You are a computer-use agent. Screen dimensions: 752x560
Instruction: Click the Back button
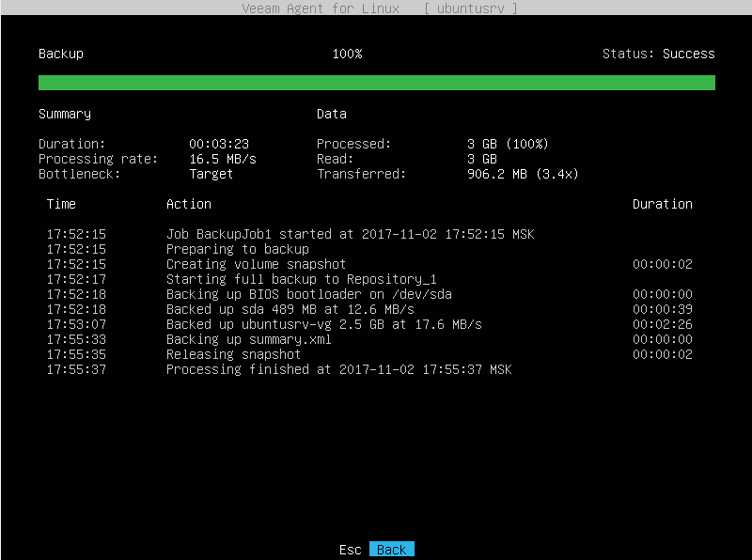(x=391, y=550)
